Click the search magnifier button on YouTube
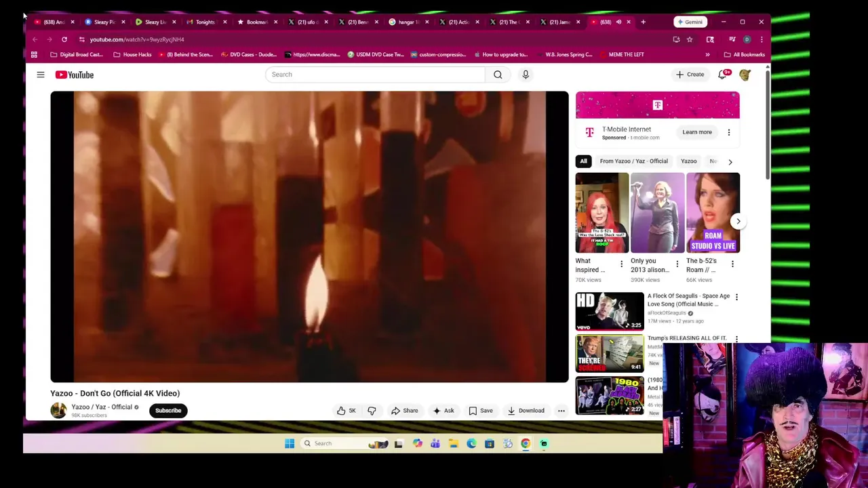868x488 pixels. pyautogui.click(x=498, y=75)
